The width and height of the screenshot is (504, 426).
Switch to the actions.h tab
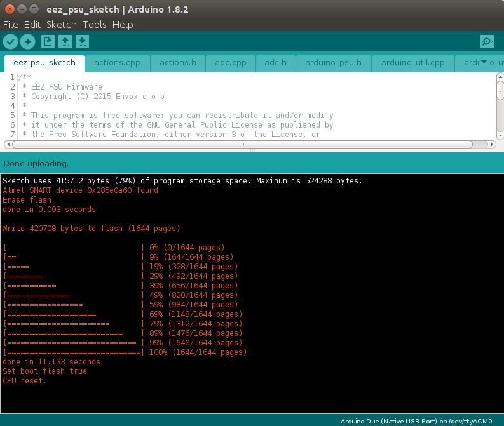pyautogui.click(x=178, y=63)
